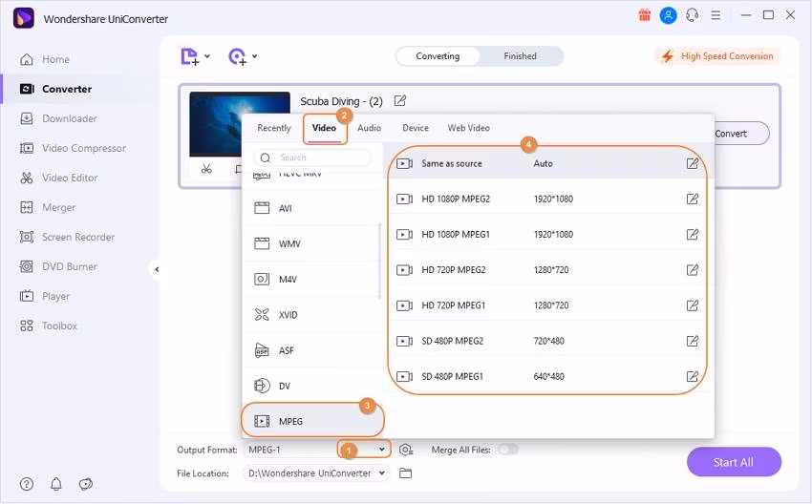Click the format list scrollbar
The width and height of the screenshot is (812, 504).
point(379,262)
